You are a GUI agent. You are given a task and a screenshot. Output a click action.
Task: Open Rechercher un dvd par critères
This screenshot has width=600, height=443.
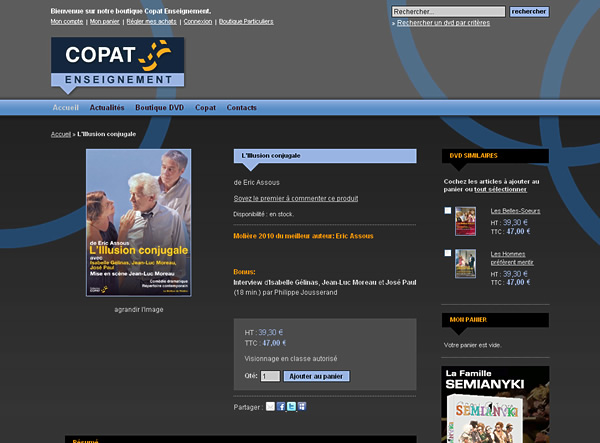coord(443,23)
